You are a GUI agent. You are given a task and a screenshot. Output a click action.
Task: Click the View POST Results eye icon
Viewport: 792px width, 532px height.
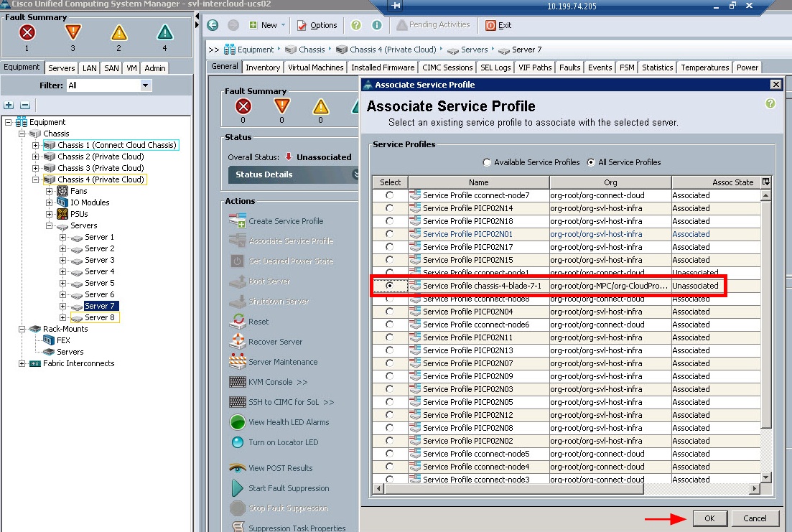[x=238, y=468]
